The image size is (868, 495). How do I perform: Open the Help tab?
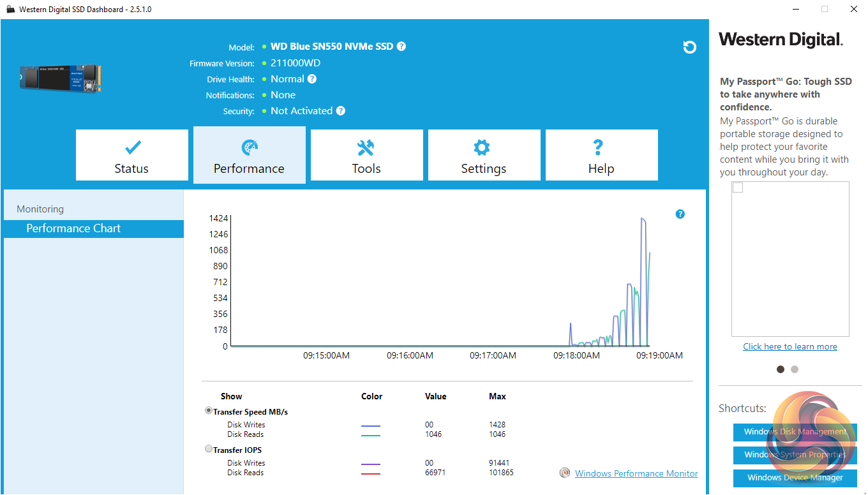tap(601, 156)
